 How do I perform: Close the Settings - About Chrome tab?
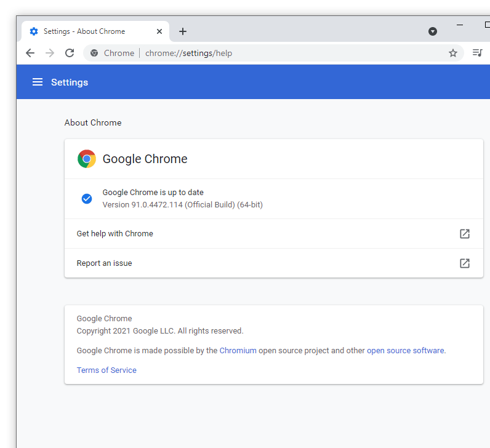point(159,31)
